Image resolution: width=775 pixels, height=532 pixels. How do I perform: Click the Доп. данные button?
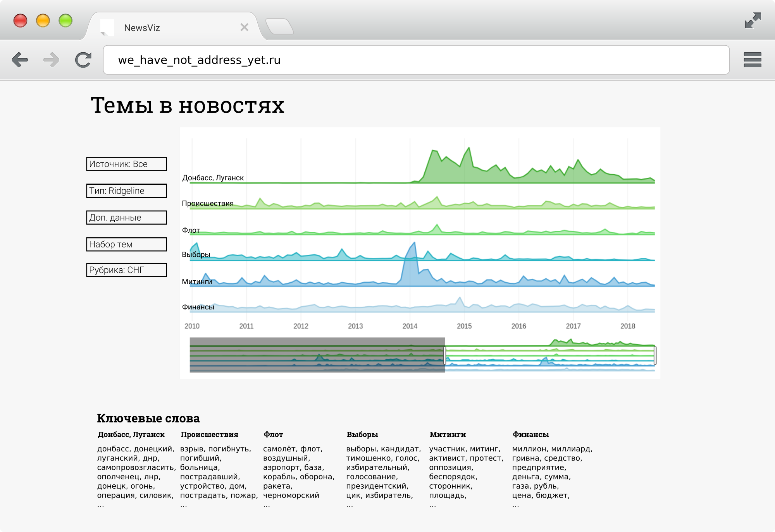126,218
